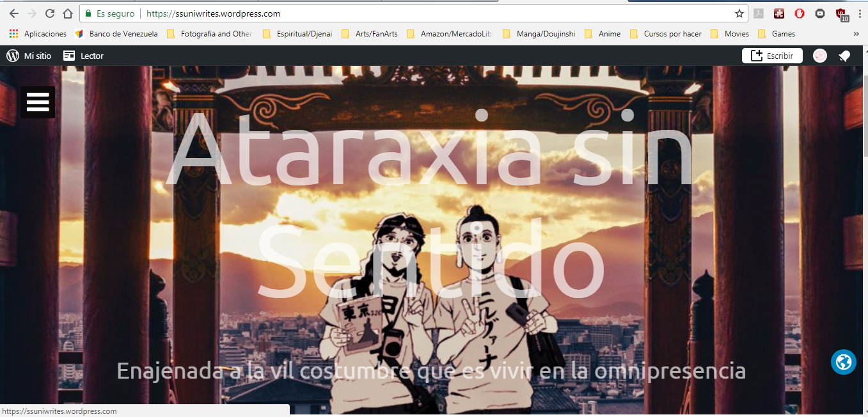868x417 pixels.
Task: Open Games bookmark folder
Action: click(x=777, y=34)
